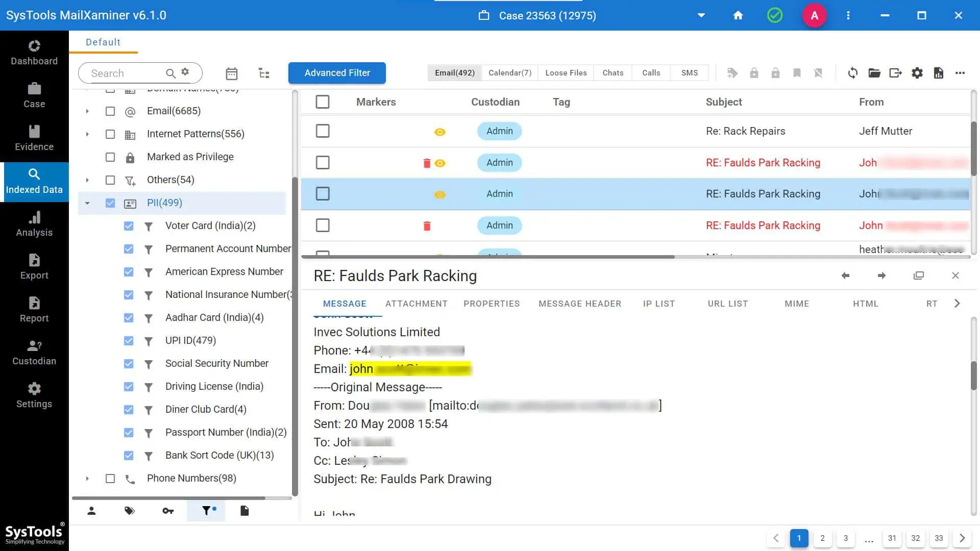Disable the UPI ID(479) filter
980x551 pixels.
pos(129,340)
